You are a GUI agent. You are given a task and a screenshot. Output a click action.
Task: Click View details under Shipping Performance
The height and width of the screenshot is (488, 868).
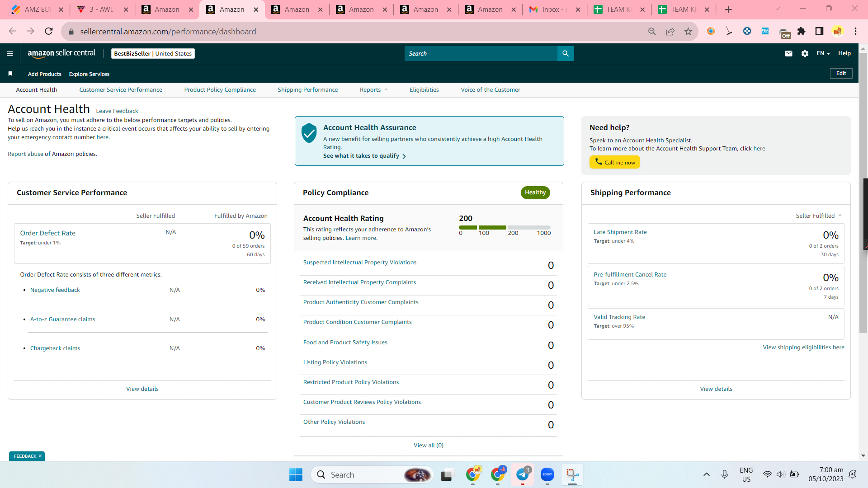[x=716, y=389]
